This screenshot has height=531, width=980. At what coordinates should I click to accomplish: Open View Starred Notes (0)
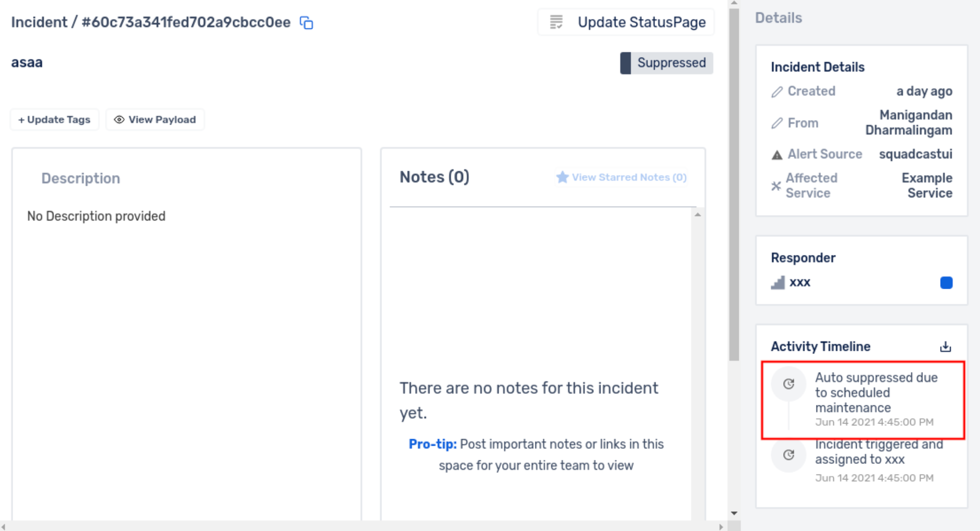point(621,177)
